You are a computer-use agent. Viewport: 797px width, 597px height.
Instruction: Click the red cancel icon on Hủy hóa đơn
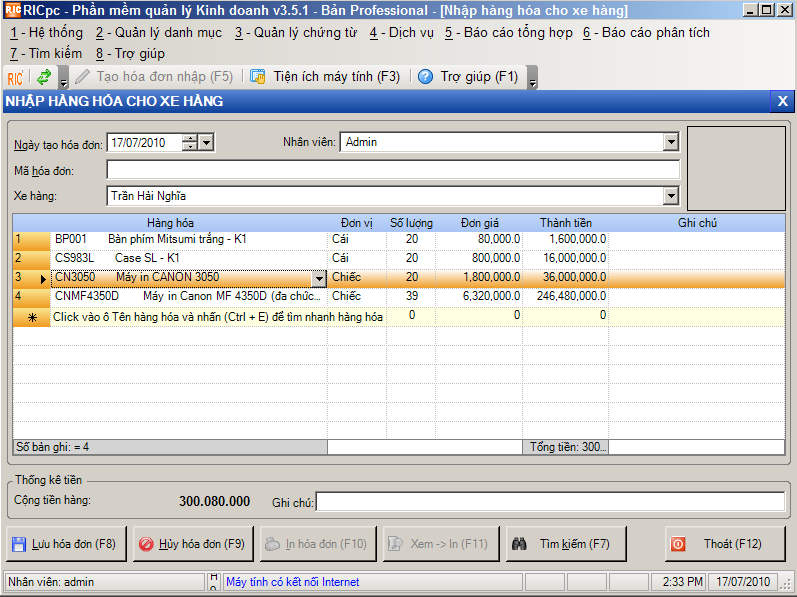[146, 544]
